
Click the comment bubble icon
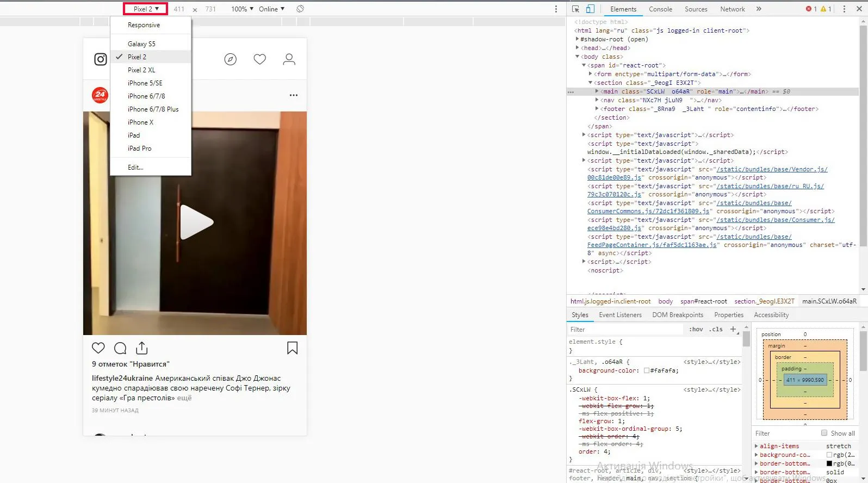pos(120,348)
